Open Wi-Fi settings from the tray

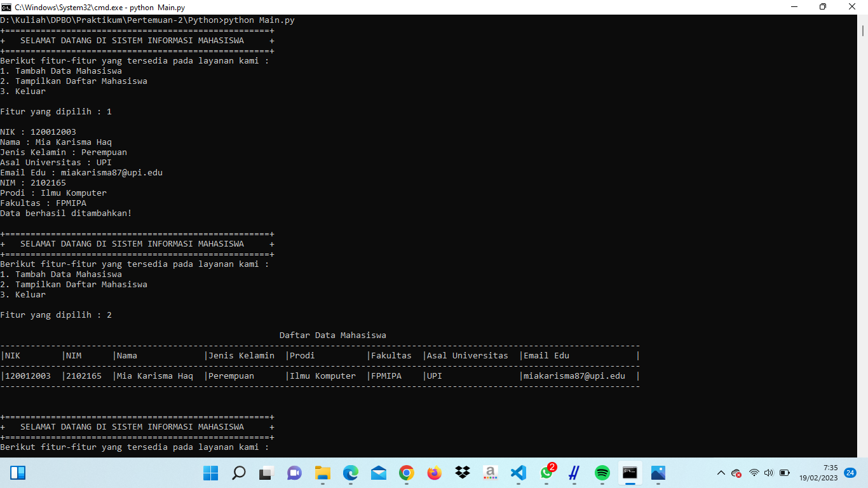[754, 473]
